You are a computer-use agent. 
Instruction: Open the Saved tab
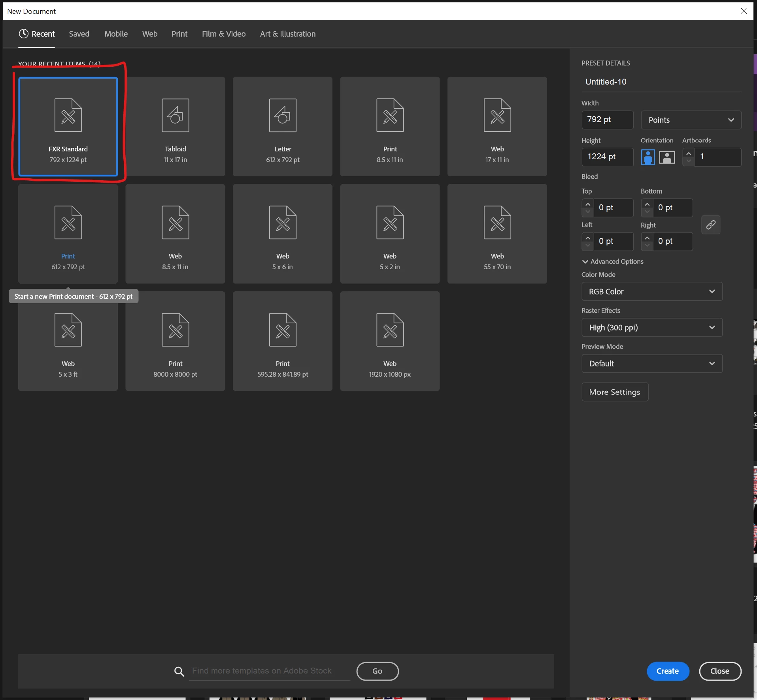79,34
